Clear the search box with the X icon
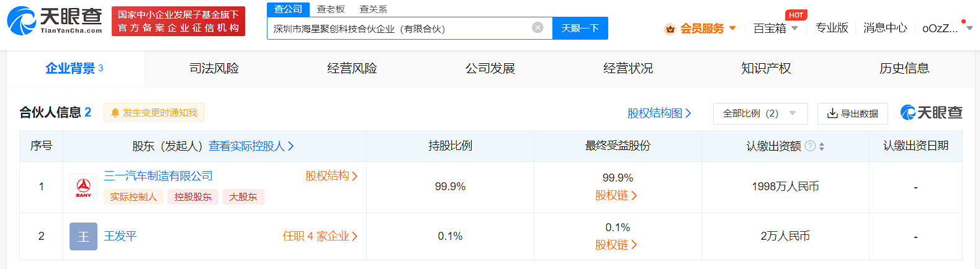This screenshot has width=980, height=269. pos(537,27)
